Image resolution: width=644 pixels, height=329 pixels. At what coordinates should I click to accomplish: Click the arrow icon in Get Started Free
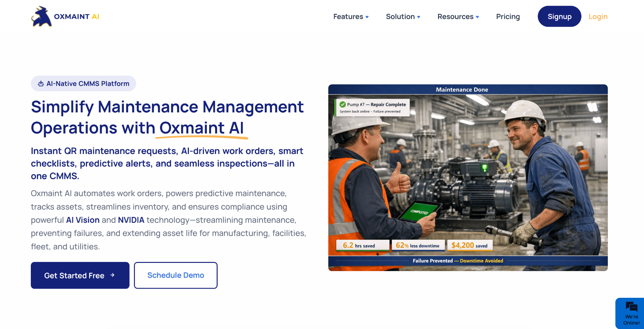(x=112, y=275)
